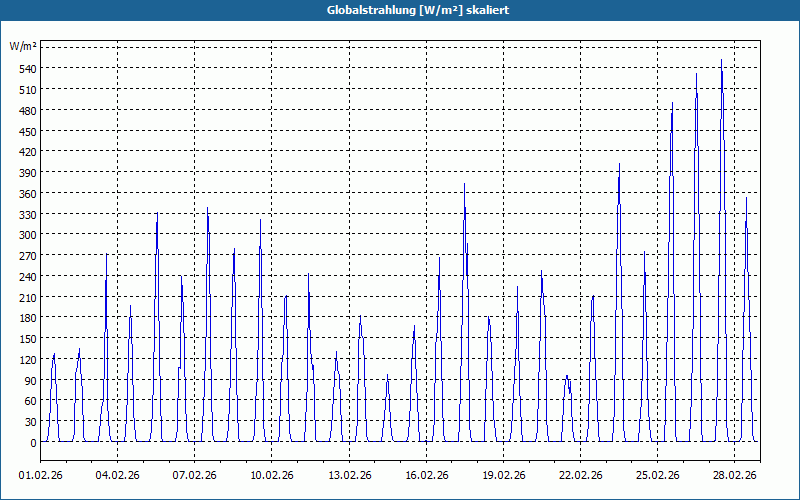The height and width of the screenshot is (500, 800).
Task: Click the 90 y-axis value
Action: pos(31,381)
